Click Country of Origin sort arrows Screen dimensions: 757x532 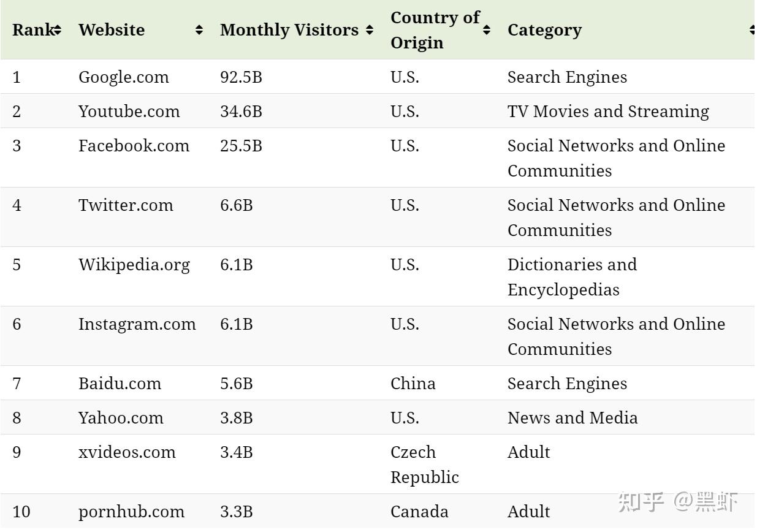(x=487, y=30)
